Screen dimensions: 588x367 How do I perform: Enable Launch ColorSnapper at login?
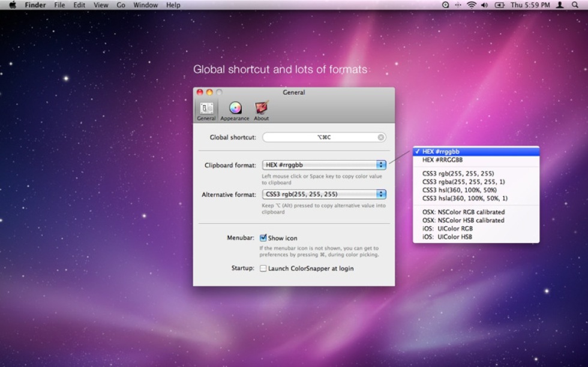click(263, 269)
